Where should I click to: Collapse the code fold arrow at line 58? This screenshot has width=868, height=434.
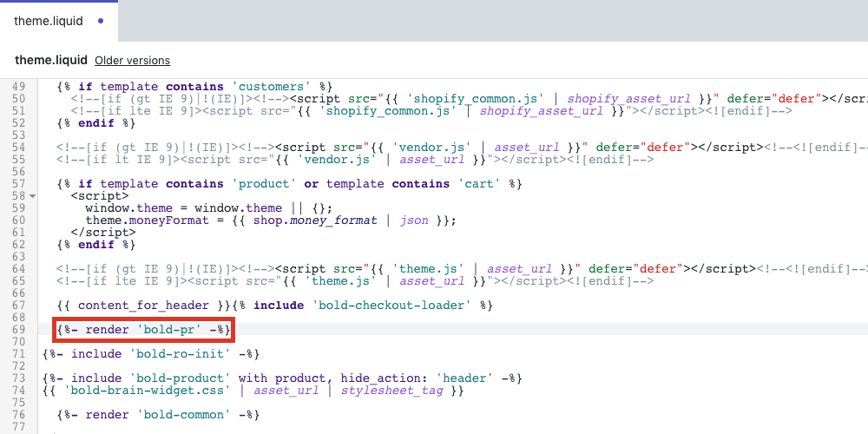[33, 196]
